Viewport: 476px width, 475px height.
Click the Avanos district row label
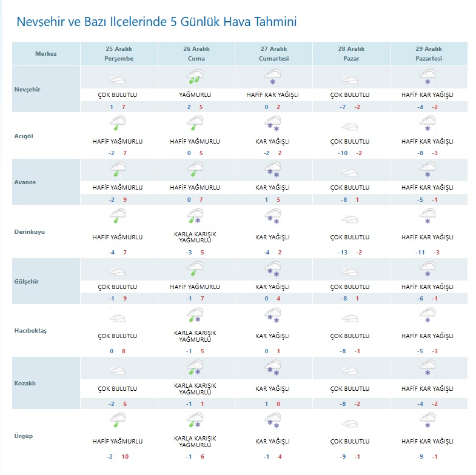tap(25, 182)
